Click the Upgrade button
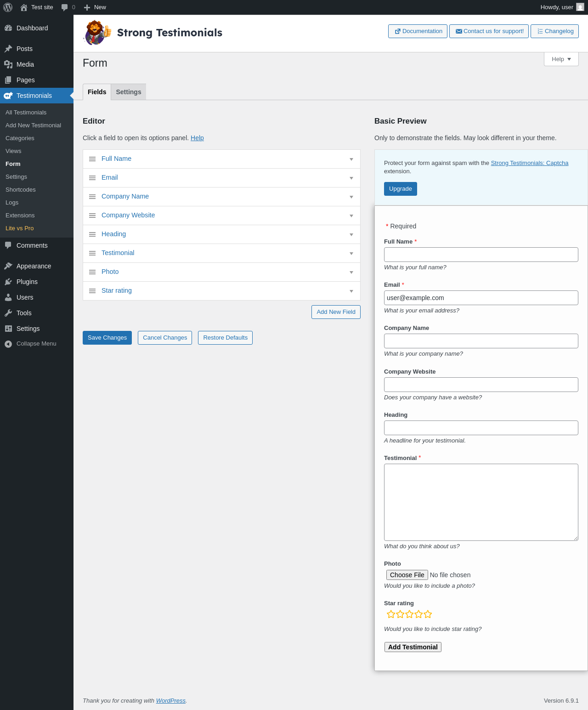Screen dimensions: 588x710 pos(401,189)
